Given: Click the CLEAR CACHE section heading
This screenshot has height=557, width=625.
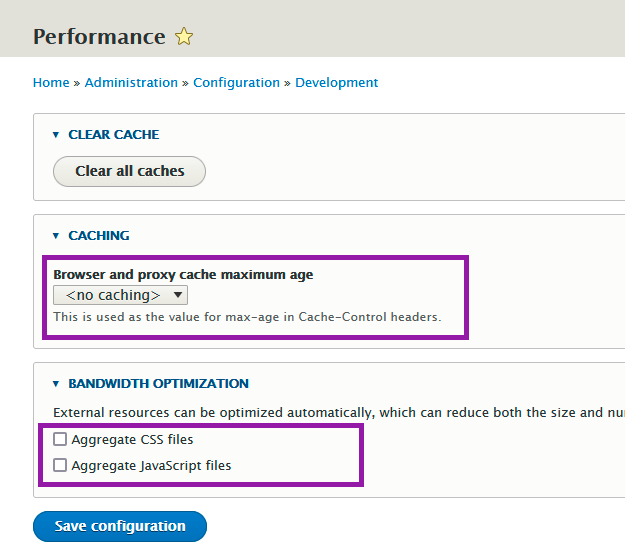Looking at the screenshot, I should 114,135.
